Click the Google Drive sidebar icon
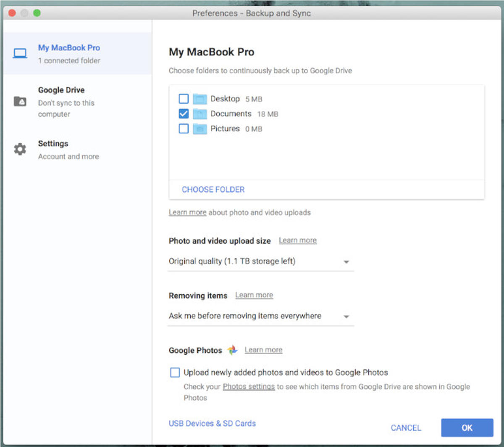Viewport: 504px width, 447px height. click(x=20, y=101)
